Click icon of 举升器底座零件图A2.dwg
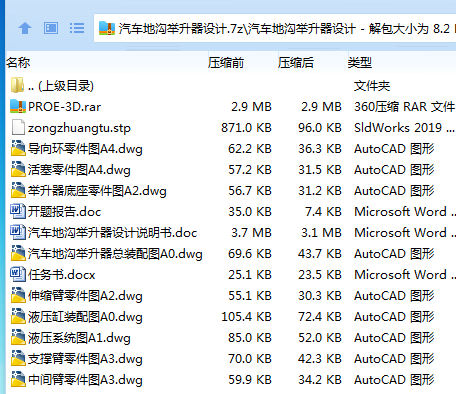This screenshot has height=394, width=456. 18,190
